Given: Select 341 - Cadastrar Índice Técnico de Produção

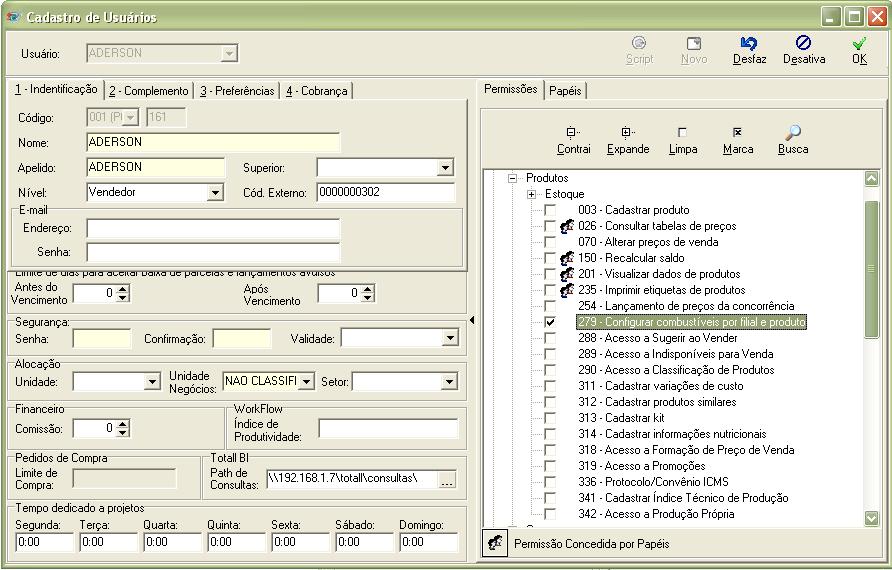Looking at the screenshot, I should tap(683, 498).
